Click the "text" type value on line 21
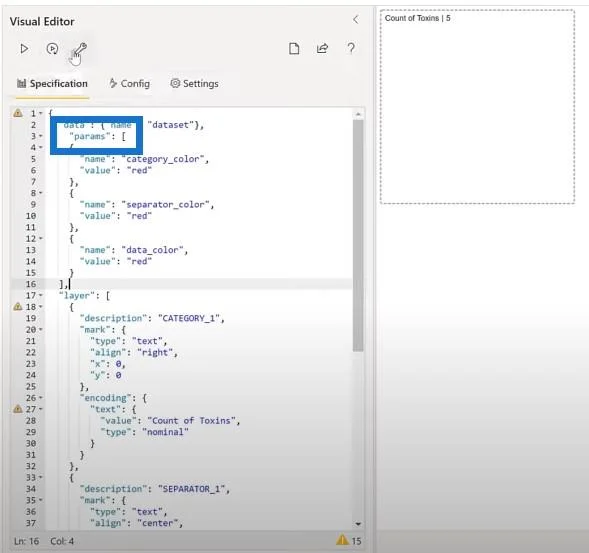 tap(147, 341)
